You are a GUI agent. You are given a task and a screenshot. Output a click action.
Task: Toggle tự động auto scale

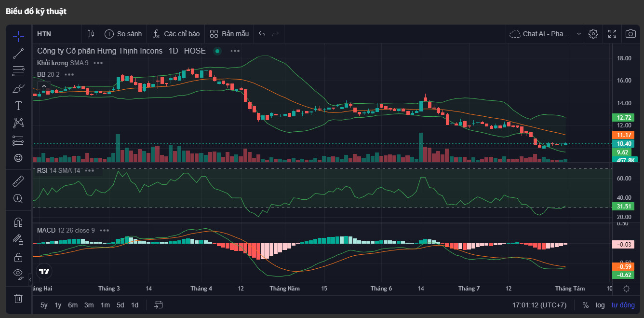623,305
